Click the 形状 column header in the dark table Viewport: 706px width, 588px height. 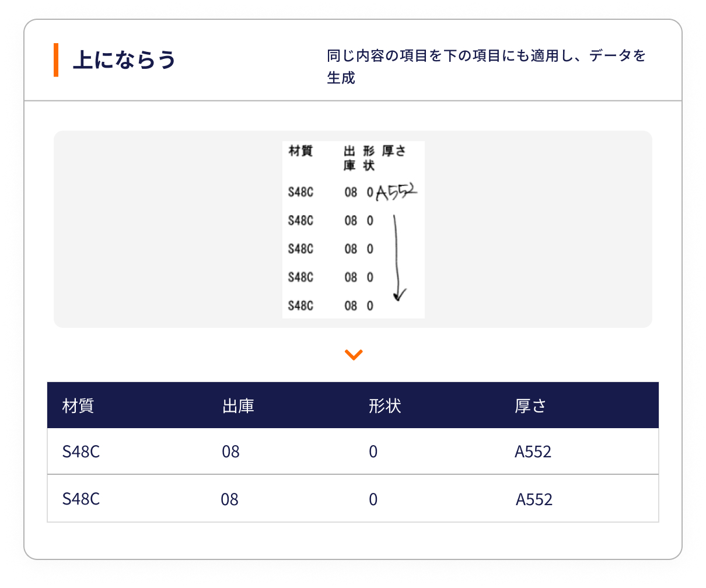(x=385, y=405)
